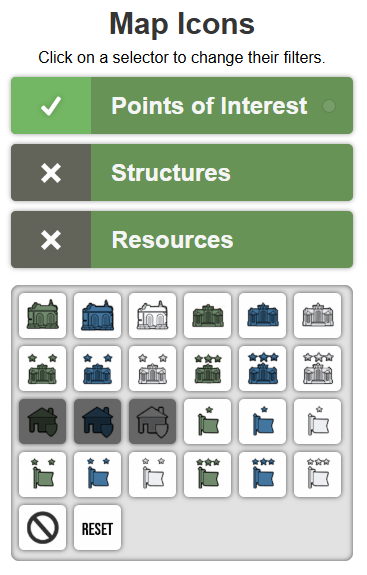Enable the Structures filter X box

(51, 173)
